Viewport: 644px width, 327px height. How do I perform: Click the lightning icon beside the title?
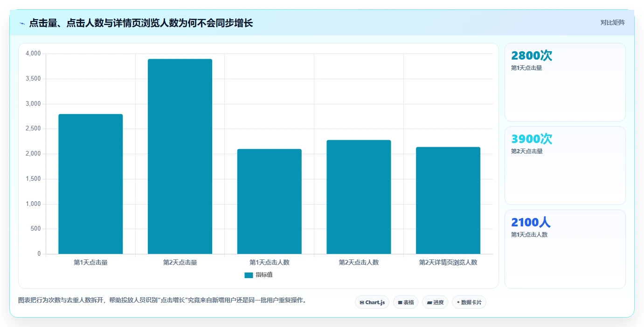click(22, 23)
